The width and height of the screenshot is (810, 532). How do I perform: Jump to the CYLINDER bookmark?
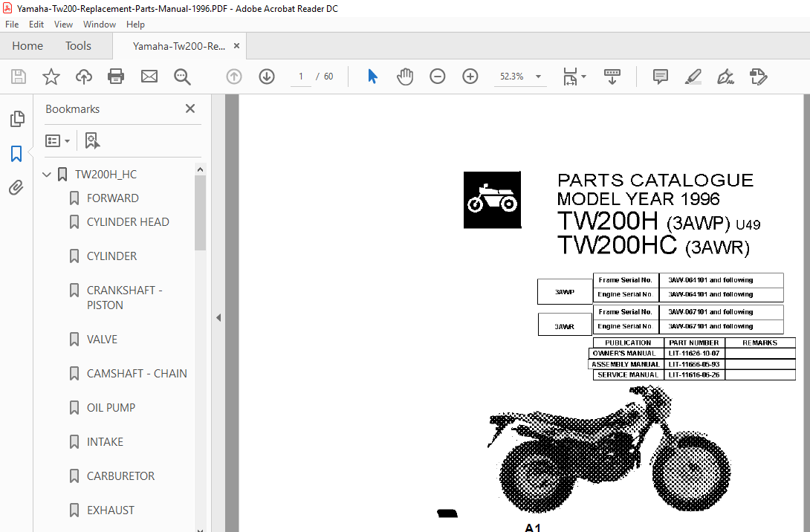[x=111, y=256]
